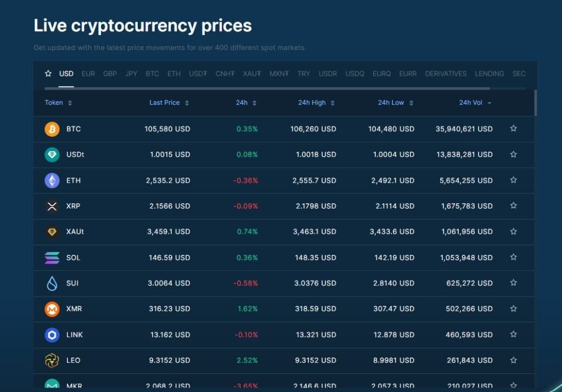Favorite SOL with its star
This screenshot has width=562, height=392.
[x=513, y=257]
